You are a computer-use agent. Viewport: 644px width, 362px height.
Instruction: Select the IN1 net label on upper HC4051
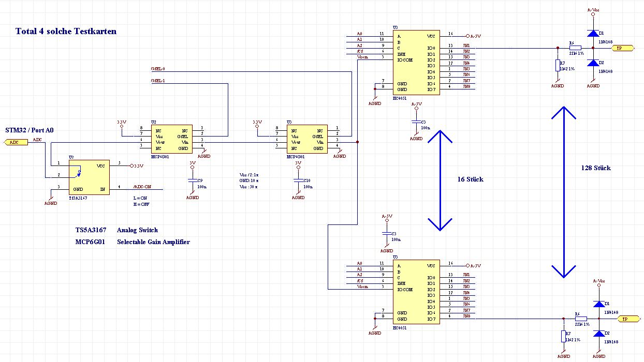pos(466,46)
